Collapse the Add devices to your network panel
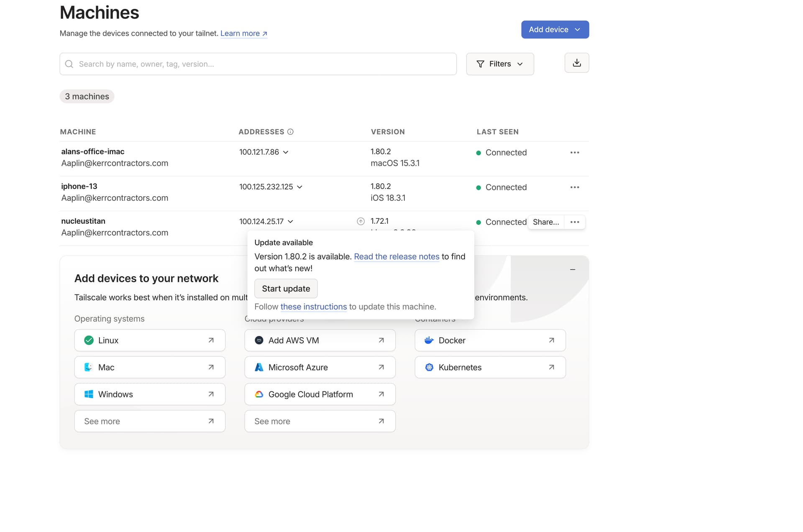803x532 pixels. point(573,270)
